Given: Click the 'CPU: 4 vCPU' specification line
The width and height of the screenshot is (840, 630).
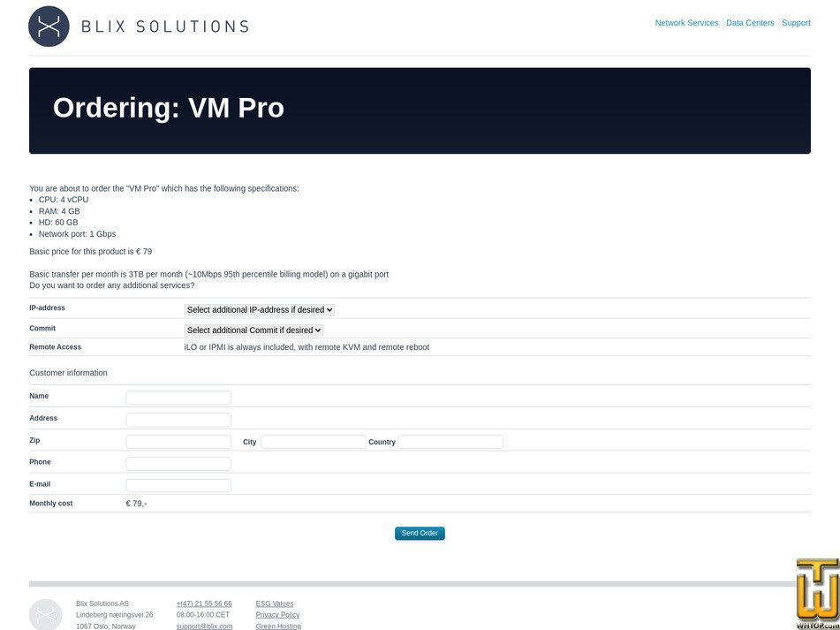Looking at the screenshot, I should [x=64, y=200].
